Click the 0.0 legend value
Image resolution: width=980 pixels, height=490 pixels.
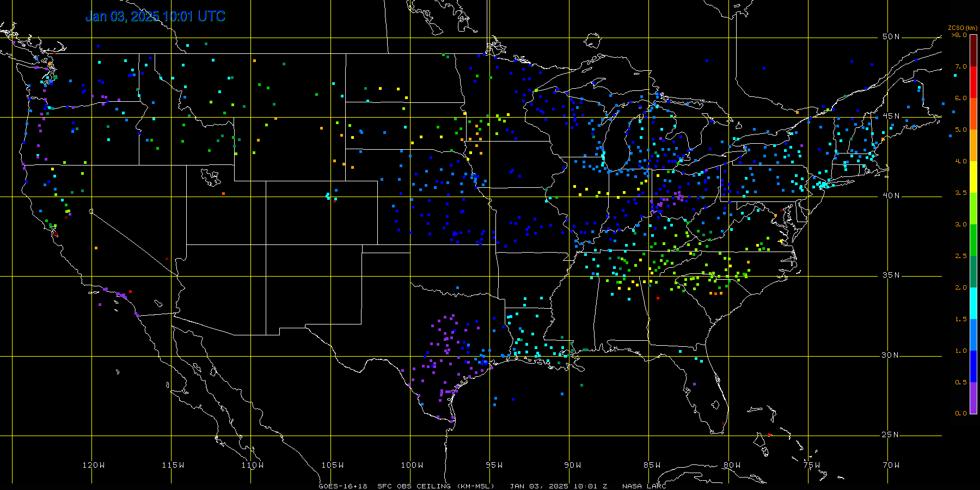pyautogui.click(x=961, y=413)
